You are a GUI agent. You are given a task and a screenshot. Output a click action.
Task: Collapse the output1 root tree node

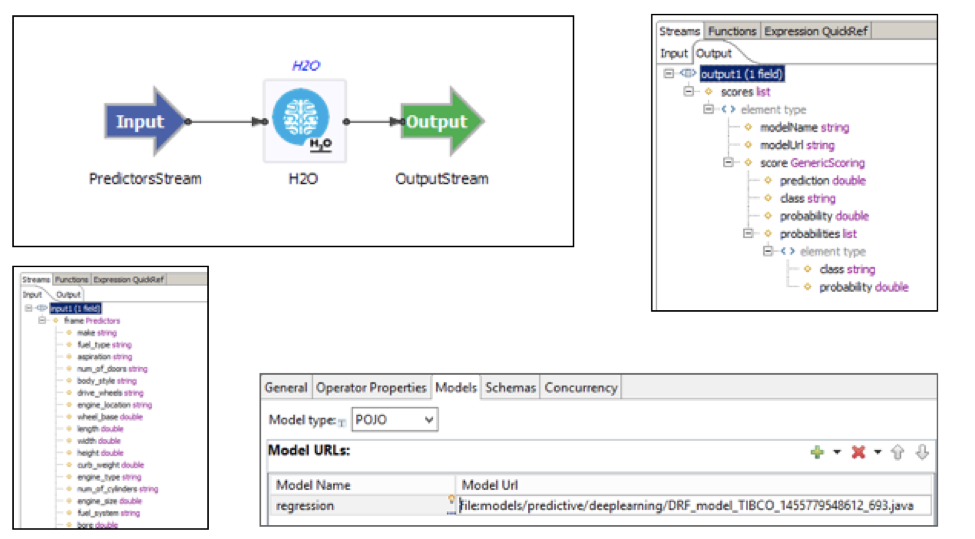(667, 74)
